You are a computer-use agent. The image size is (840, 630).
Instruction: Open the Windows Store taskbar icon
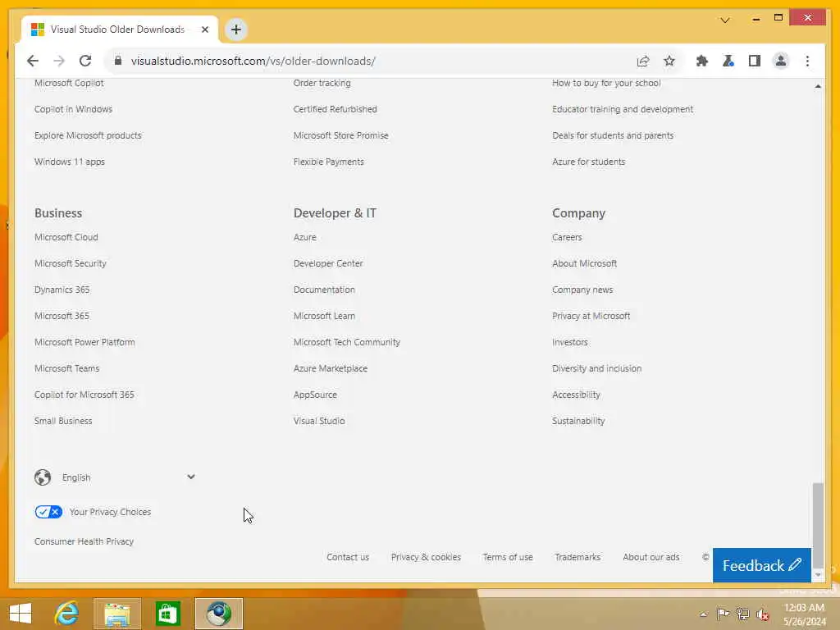coord(167,614)
